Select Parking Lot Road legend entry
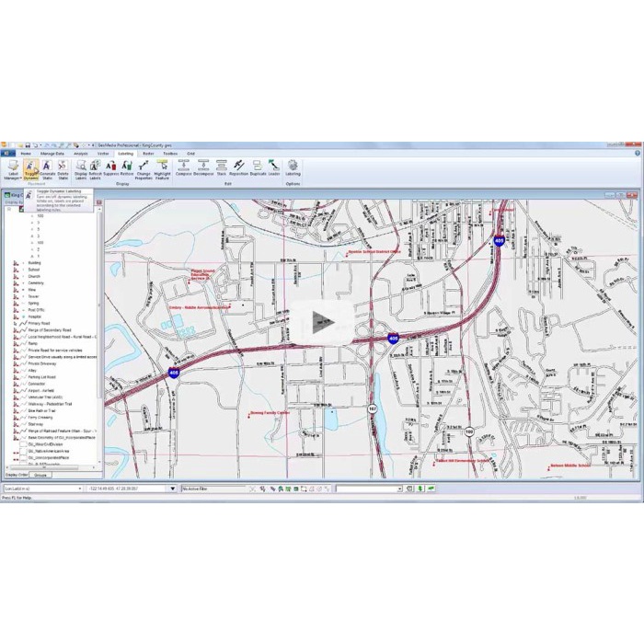This screenshot has height=644, width=644. 41,377
